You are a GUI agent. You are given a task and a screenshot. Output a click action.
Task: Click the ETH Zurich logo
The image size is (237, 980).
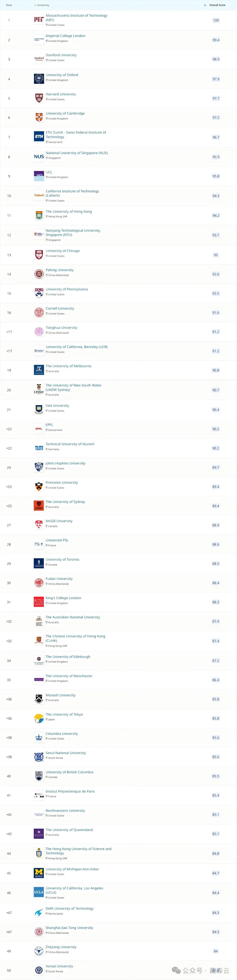[x=39, y=136]
